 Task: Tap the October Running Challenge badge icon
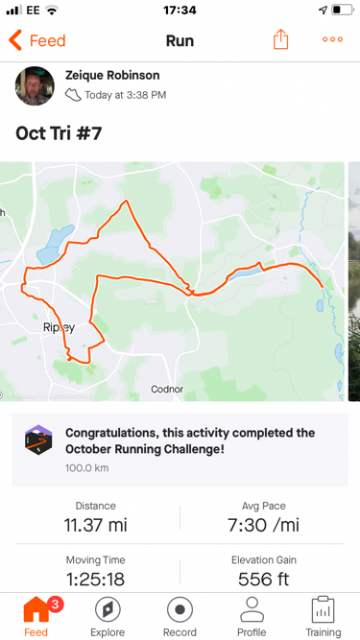coord(38,440)
